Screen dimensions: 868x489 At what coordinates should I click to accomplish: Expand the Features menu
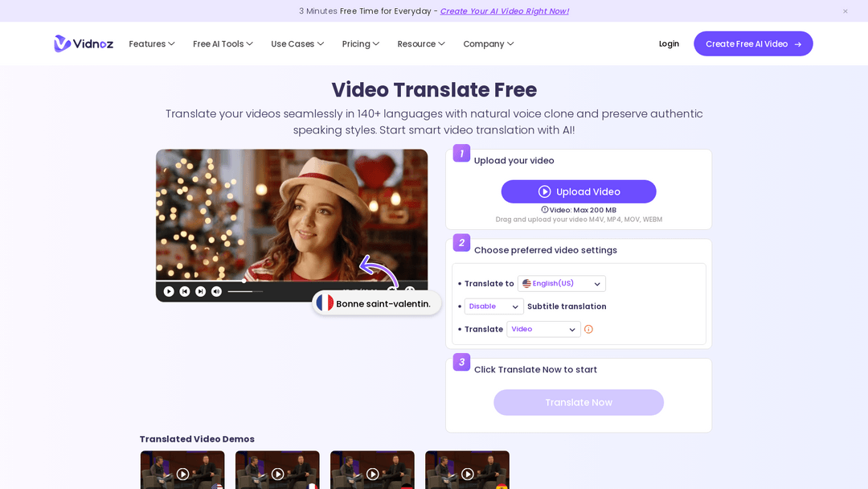[x=152, y=43]
